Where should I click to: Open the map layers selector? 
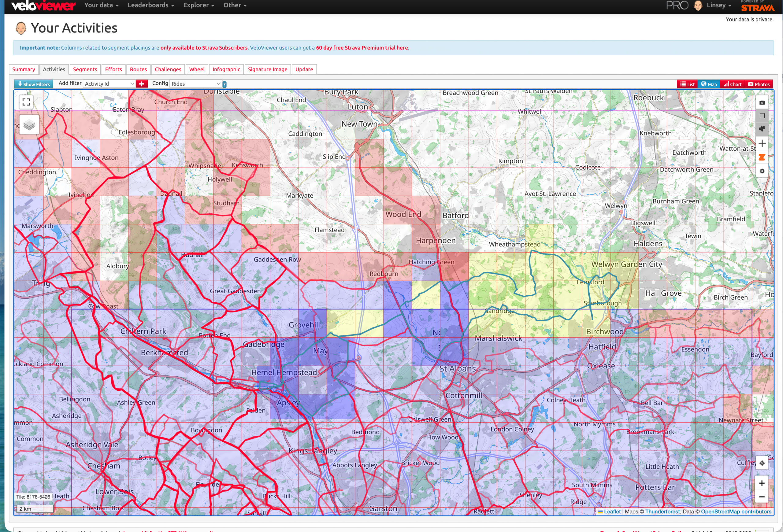coord(29,125)
